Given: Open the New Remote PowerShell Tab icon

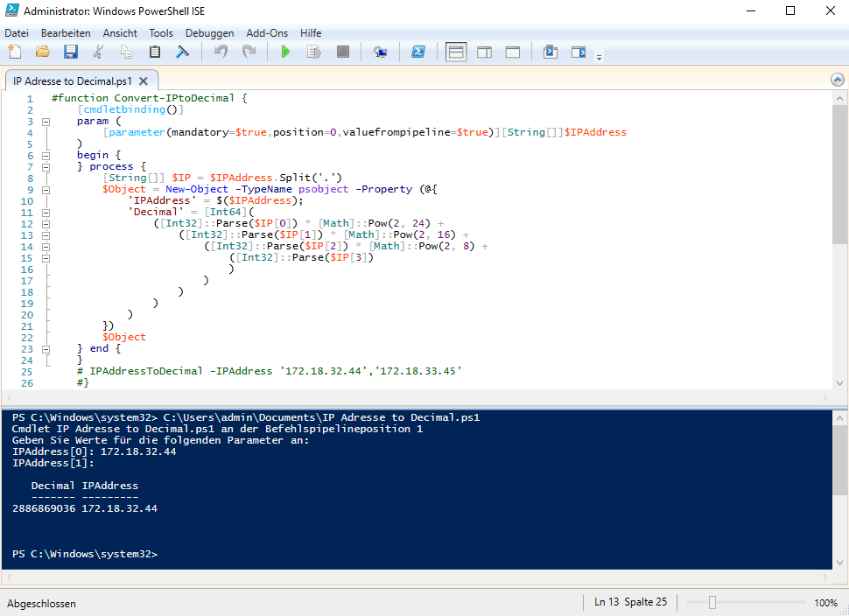Looking at the screenshot, I should click(x=380, y=52).
